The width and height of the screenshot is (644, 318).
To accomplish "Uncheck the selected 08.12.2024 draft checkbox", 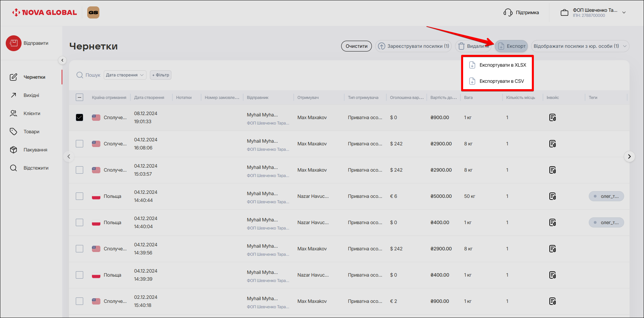I will point(79,117).
